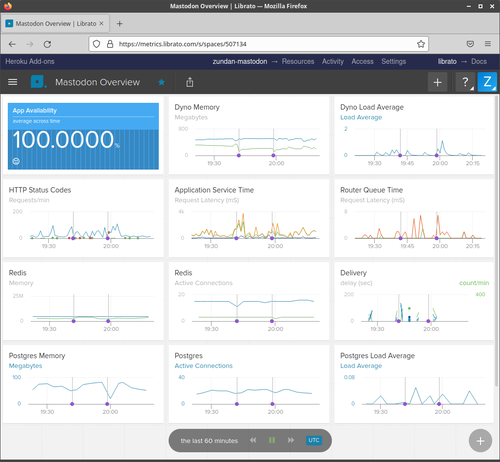
Task: Go to Access in Heroku nav
Action: coord(362,61)
